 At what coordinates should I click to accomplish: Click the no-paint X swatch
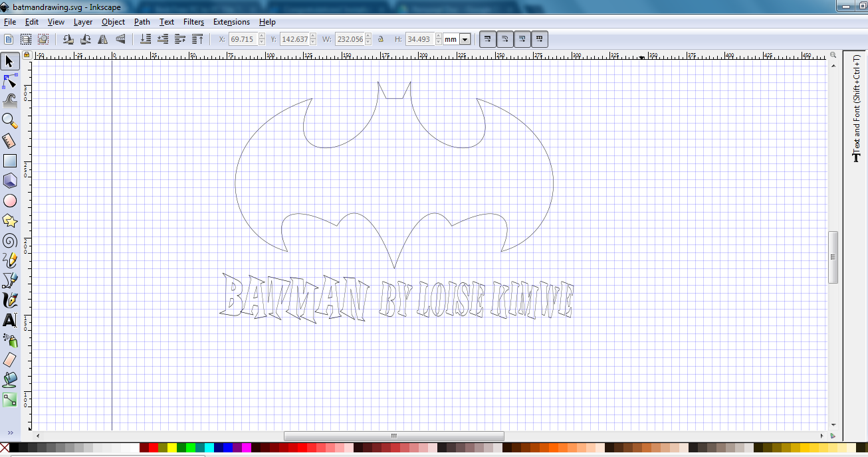(5, 448)
